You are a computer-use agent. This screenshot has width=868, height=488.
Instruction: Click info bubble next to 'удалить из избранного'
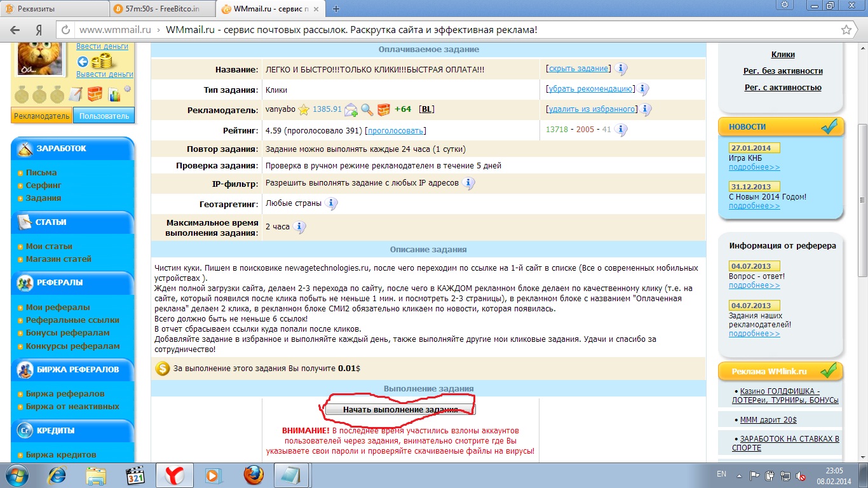(646, 110)
